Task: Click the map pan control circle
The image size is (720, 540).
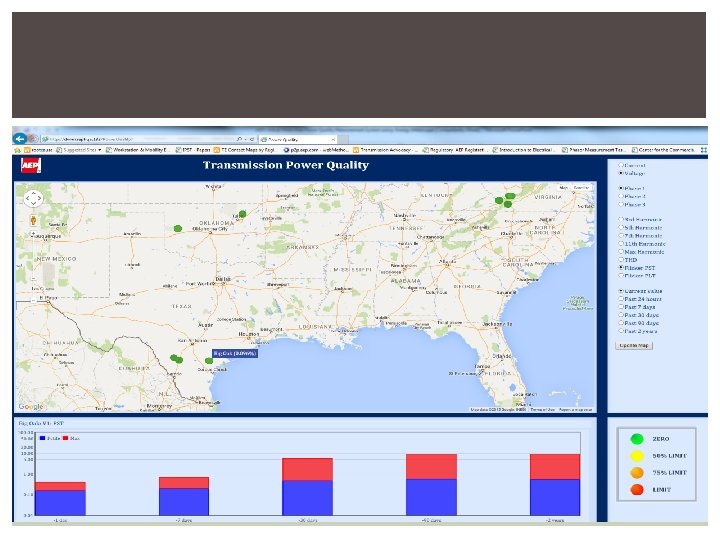Action: 33,199
